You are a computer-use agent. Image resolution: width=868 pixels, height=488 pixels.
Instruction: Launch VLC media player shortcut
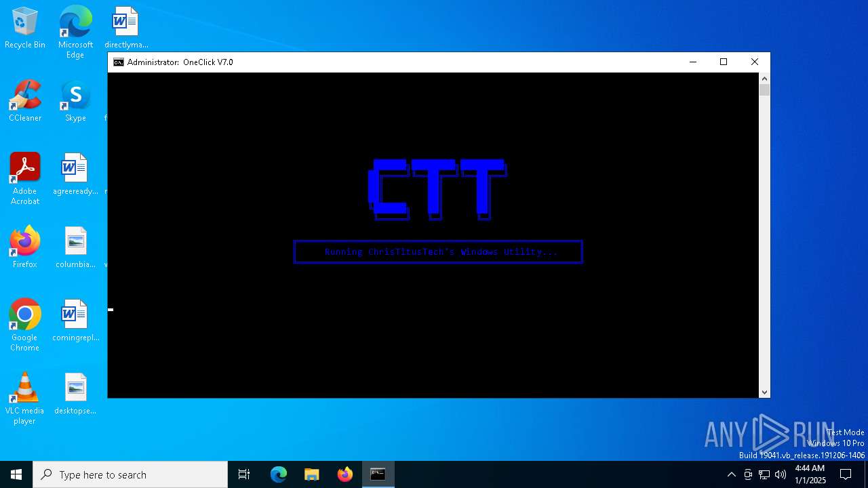click(x=25, y=399)
